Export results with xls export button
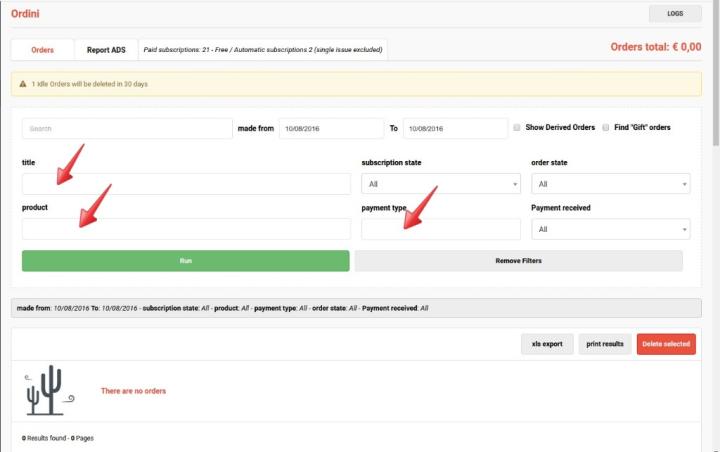The width and height of the screenshot is (720, 452). tap(547, 344)
